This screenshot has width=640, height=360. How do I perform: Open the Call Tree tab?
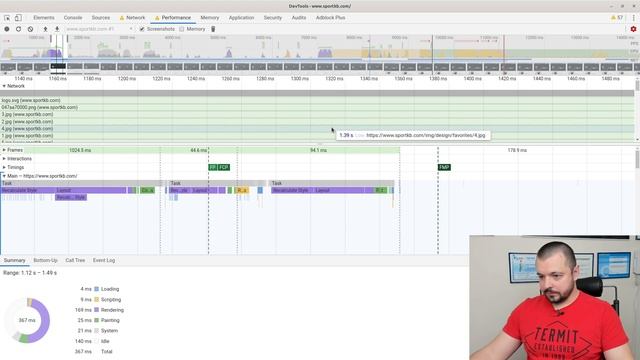coord(75,260)
